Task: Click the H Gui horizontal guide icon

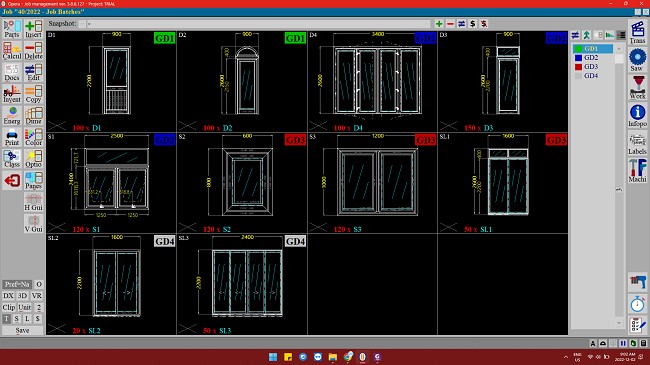Action: tap(34, 202)
